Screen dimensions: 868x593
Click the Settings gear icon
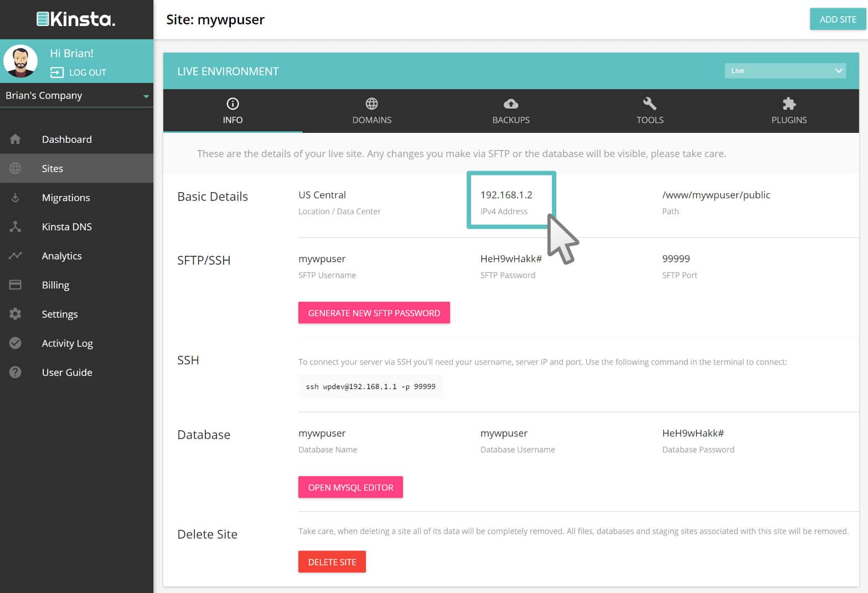point(15,314)
